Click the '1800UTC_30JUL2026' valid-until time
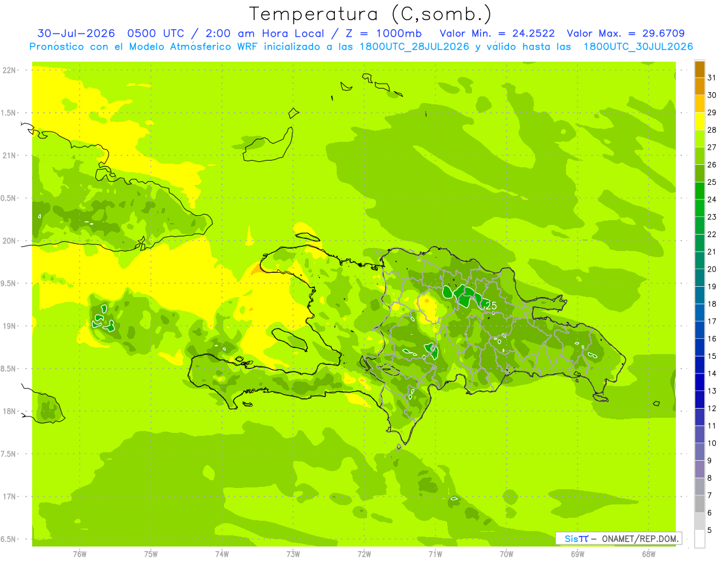 click(638, 47)
